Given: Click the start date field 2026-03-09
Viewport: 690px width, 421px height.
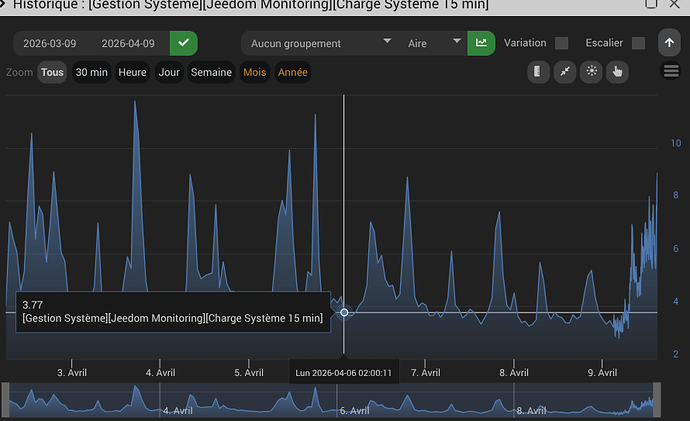Looking at the screenshot, I should click(x=50, y=44).
